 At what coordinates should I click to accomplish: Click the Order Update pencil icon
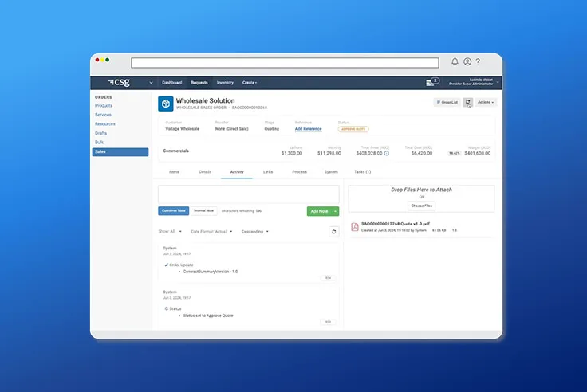point(166,265)
